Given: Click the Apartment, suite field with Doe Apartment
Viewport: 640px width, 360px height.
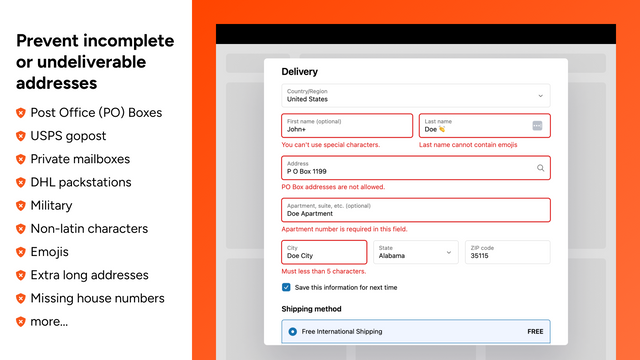Looking at the screenshot, I should pyautogui.click(x=416, y=210).
